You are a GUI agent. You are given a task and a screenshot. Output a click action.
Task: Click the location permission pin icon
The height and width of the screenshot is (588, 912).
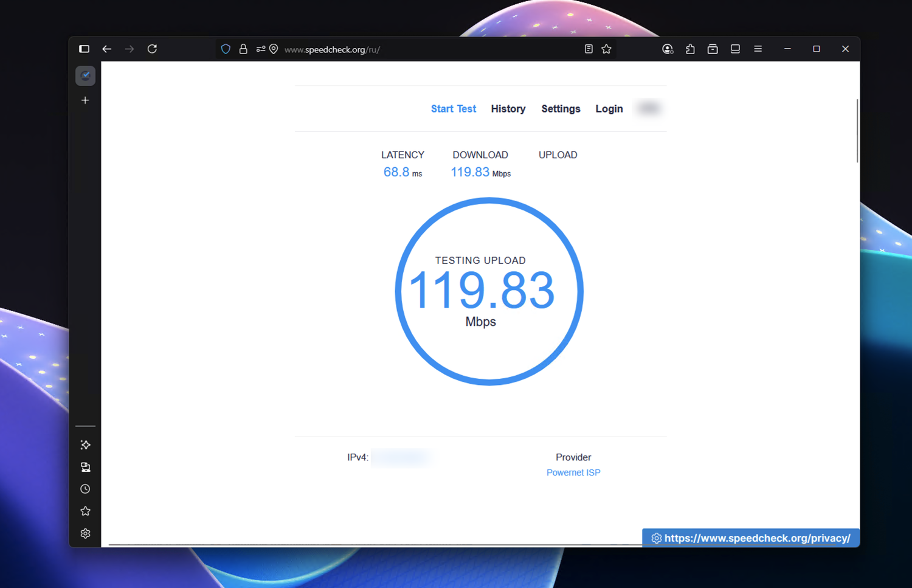274,49
